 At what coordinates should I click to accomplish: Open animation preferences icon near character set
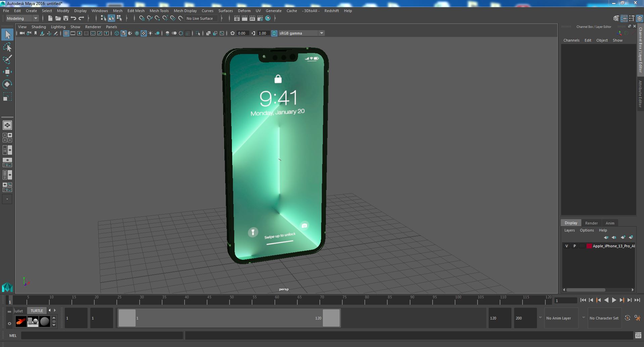[x=638, y=318]
